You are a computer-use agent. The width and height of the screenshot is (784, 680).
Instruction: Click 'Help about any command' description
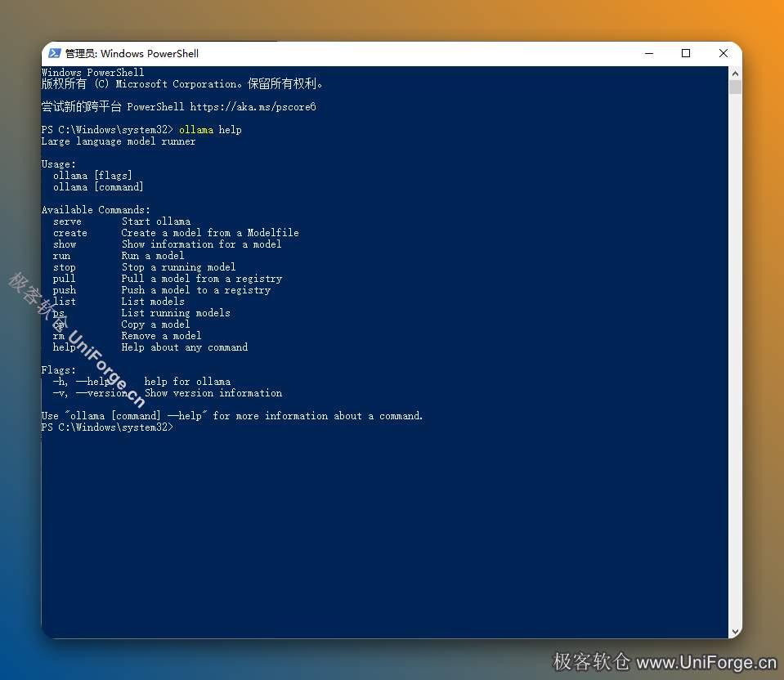[x=185, y=347]
